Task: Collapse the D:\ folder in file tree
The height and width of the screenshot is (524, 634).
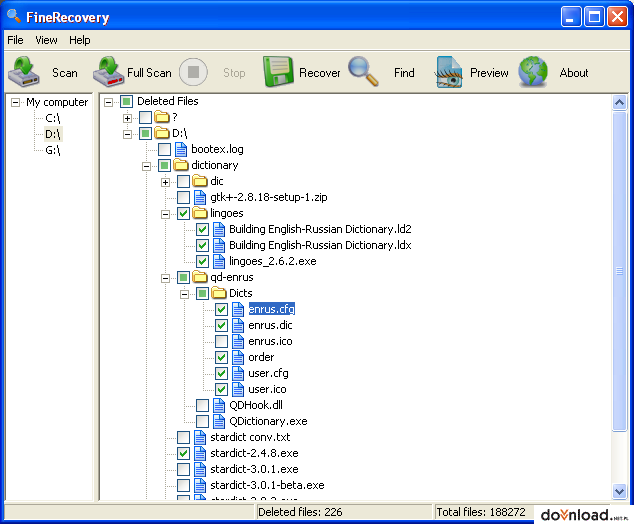Action: (x=127, y=134)
